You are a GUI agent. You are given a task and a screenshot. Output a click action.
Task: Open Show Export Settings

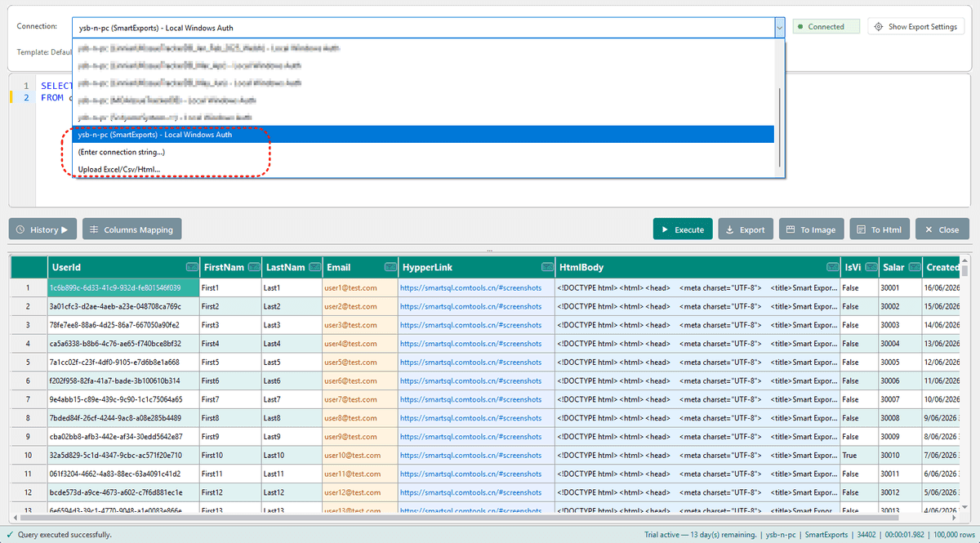[916, 27]
